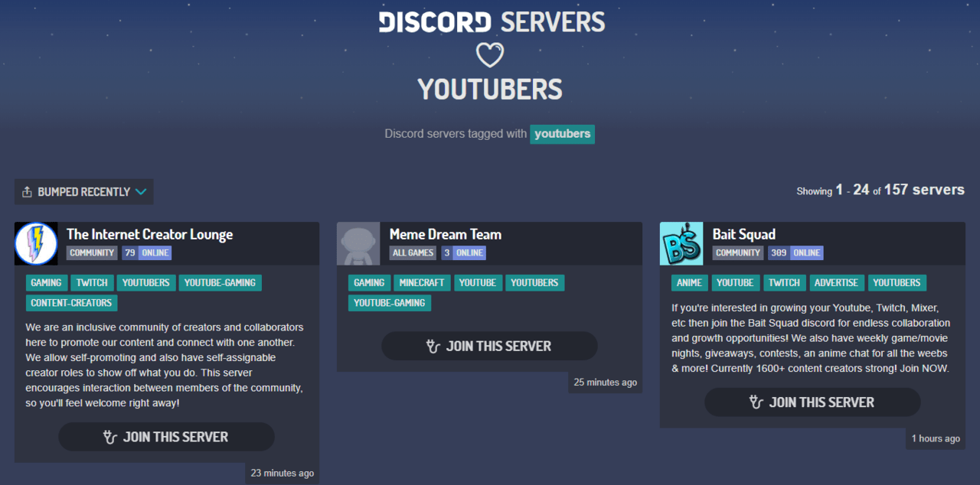Click the Bait Squad description text
The image size is (980, 485).
811,338
